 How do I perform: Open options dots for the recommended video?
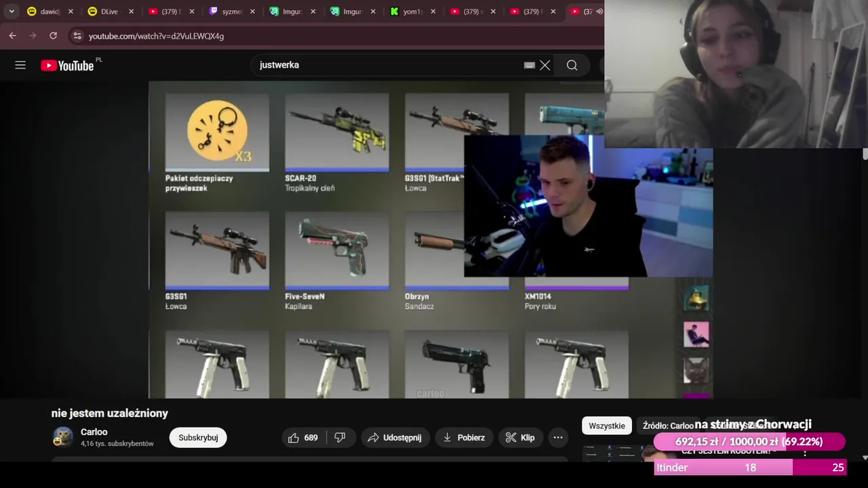coord(806,452)
